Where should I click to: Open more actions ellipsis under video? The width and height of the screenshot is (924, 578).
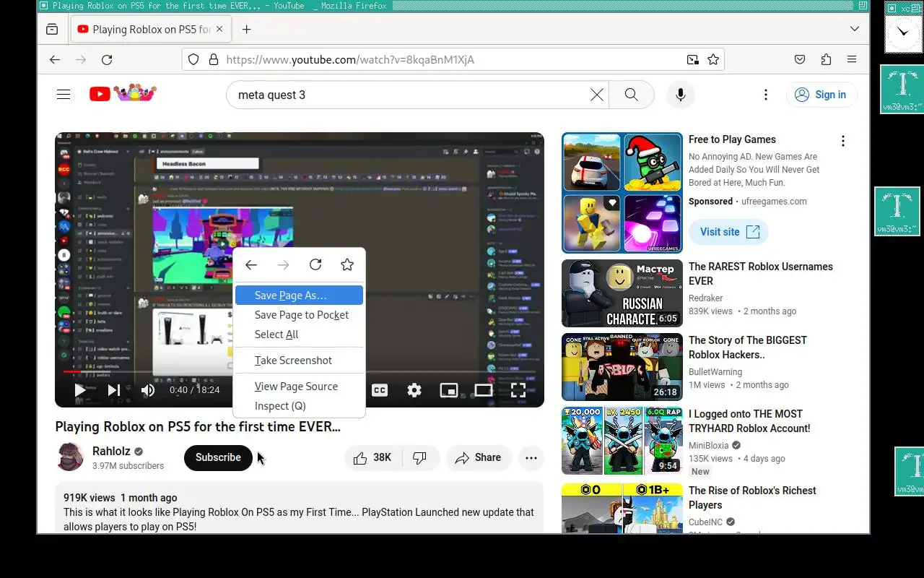pos(531,457)
